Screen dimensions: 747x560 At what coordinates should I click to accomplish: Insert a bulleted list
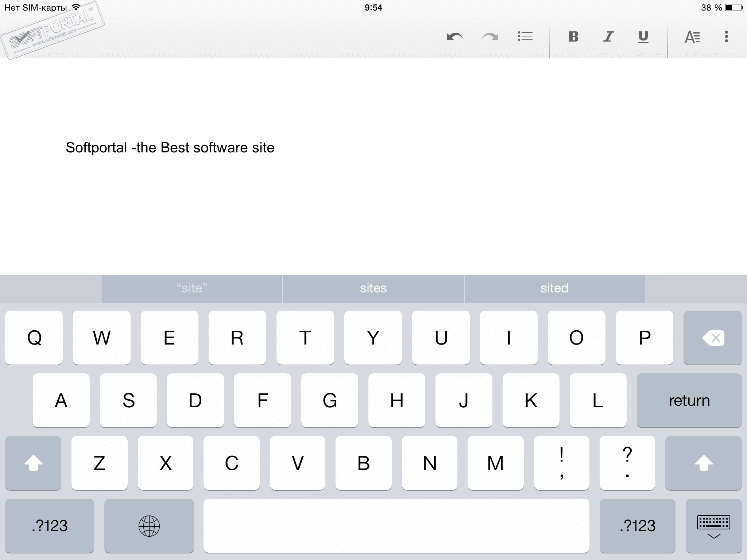(525, 36)
